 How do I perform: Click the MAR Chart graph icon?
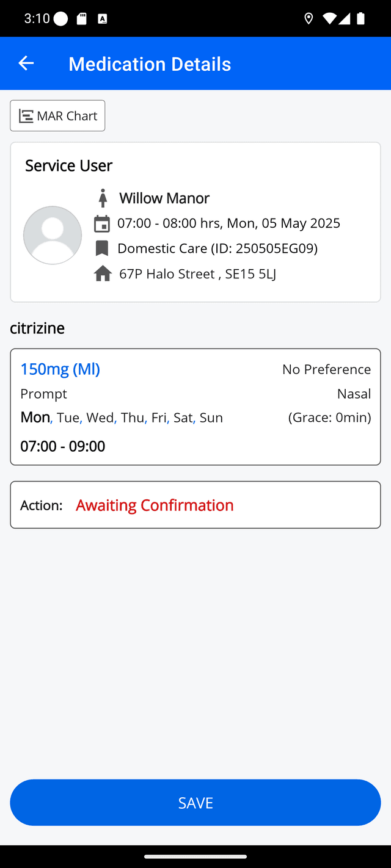click(x=26, y=116)
